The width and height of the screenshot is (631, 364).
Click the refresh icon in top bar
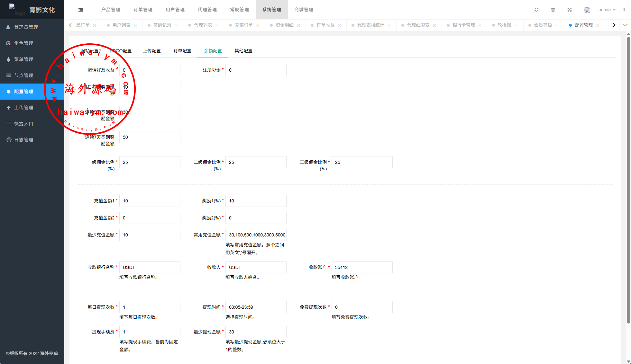(x=536, y=10)
